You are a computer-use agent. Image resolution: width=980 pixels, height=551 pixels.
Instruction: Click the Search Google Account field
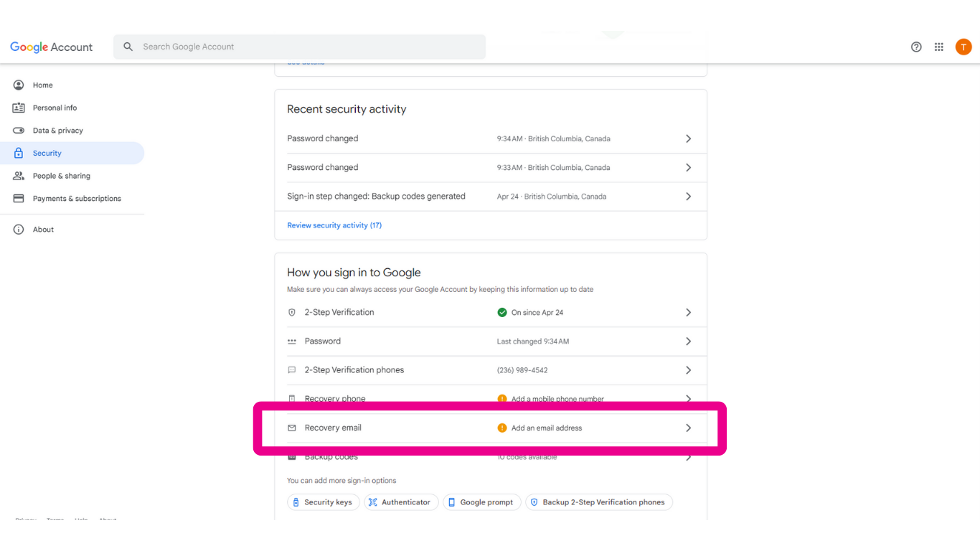(299, 47)
